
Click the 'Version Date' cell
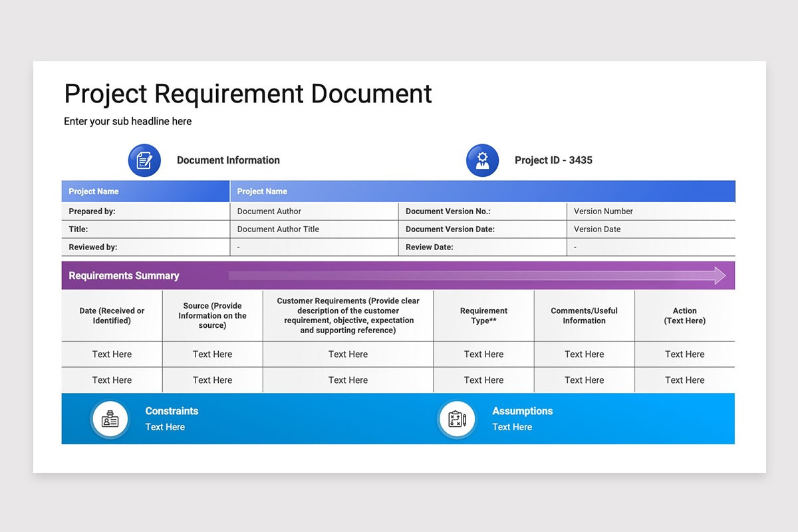click(651, 229)
